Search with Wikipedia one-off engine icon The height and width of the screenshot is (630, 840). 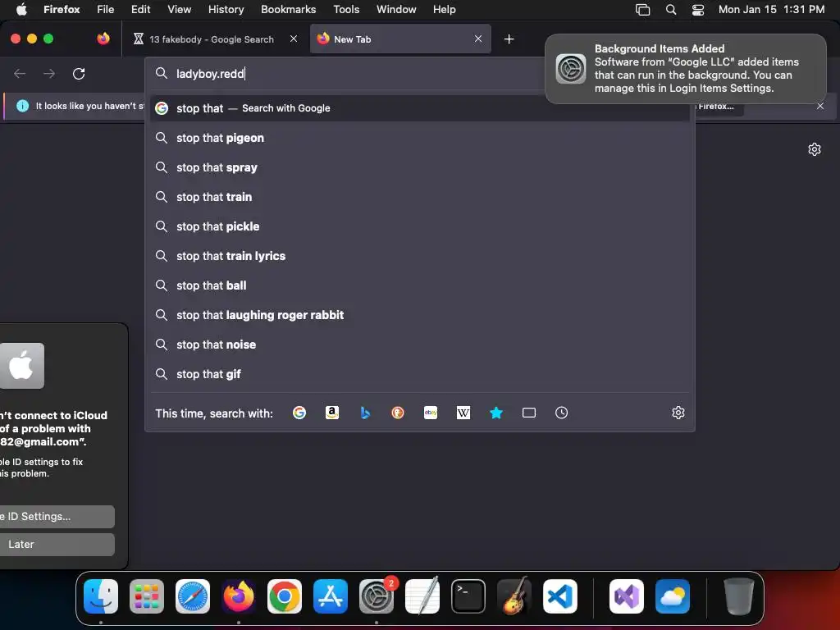coord(463,413)
